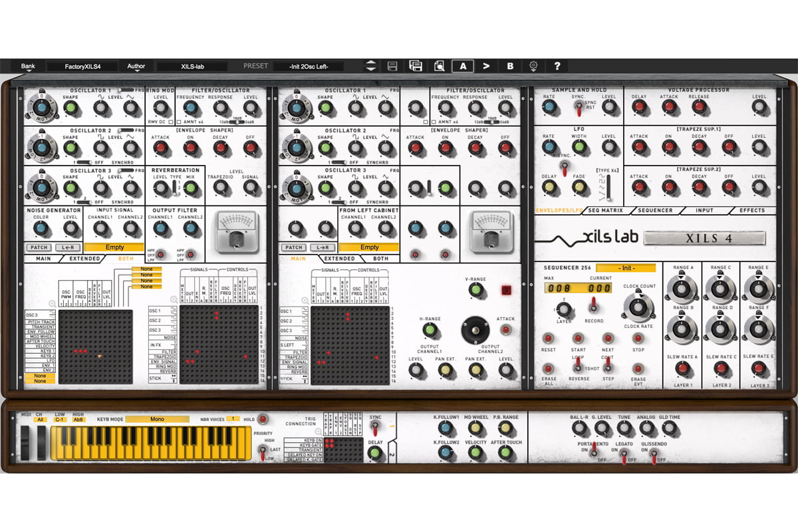The image size is (798, 532).
Task: Click the left cabinet Envelope Shaper Attack knob
Action: pyautogui.click(x=160, y=148)
